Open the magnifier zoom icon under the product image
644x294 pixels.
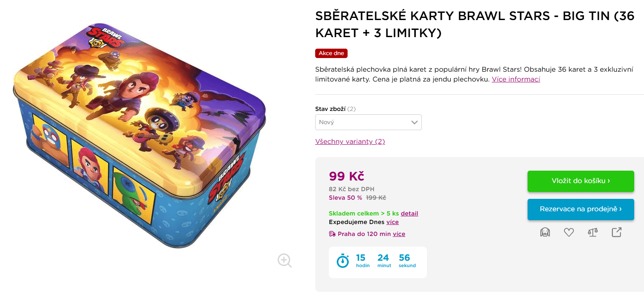coord(284,260)
